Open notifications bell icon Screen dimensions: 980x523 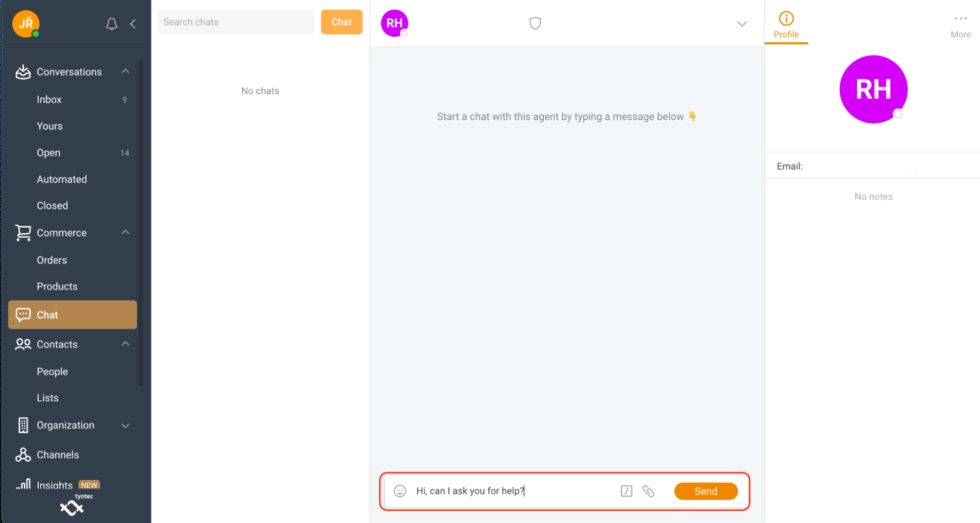[112, 24]
